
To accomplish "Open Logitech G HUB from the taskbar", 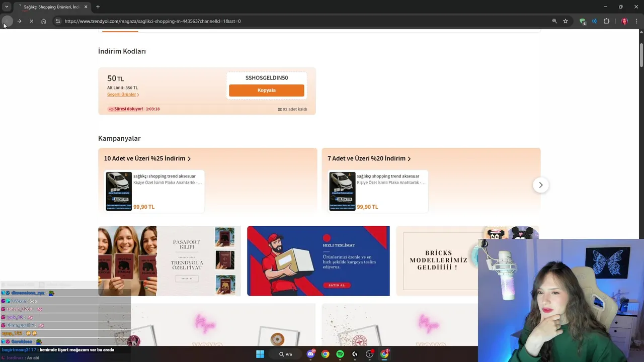I will click(x=355, y=354).
